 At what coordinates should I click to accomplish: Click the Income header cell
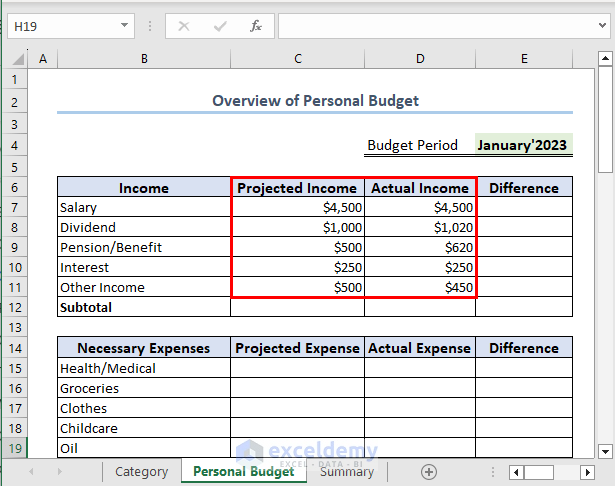pyautogui.click(x=144, y=187)
